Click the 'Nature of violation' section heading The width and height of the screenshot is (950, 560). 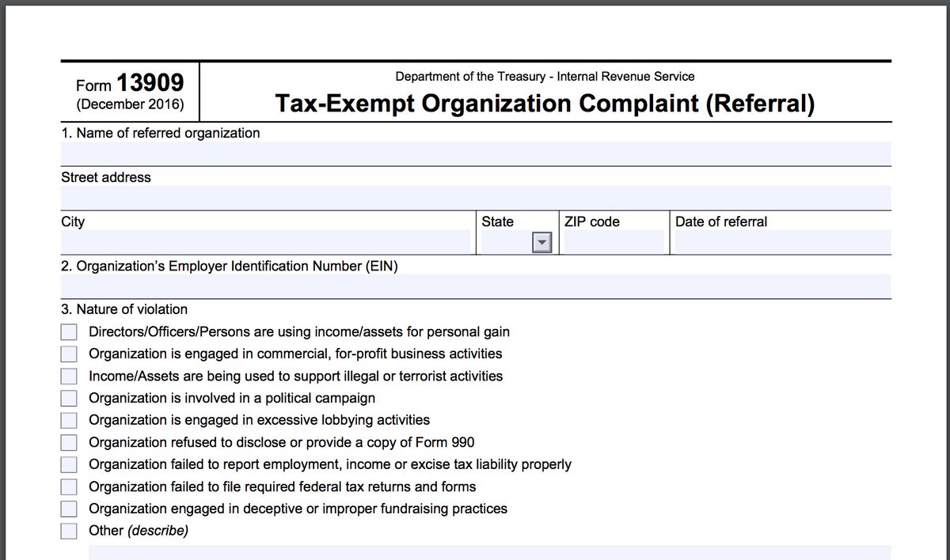[x=123, y=309]
